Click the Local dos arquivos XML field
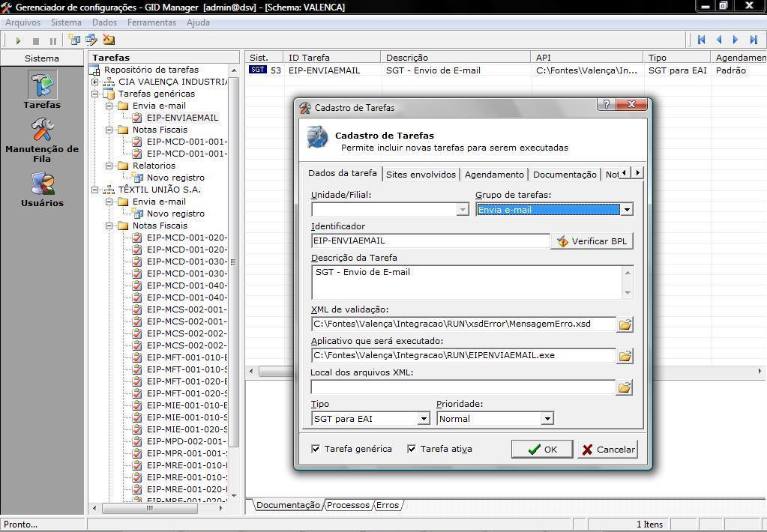Image resolution: width=767 pixels, height=532 pixels. coord(463,387)
